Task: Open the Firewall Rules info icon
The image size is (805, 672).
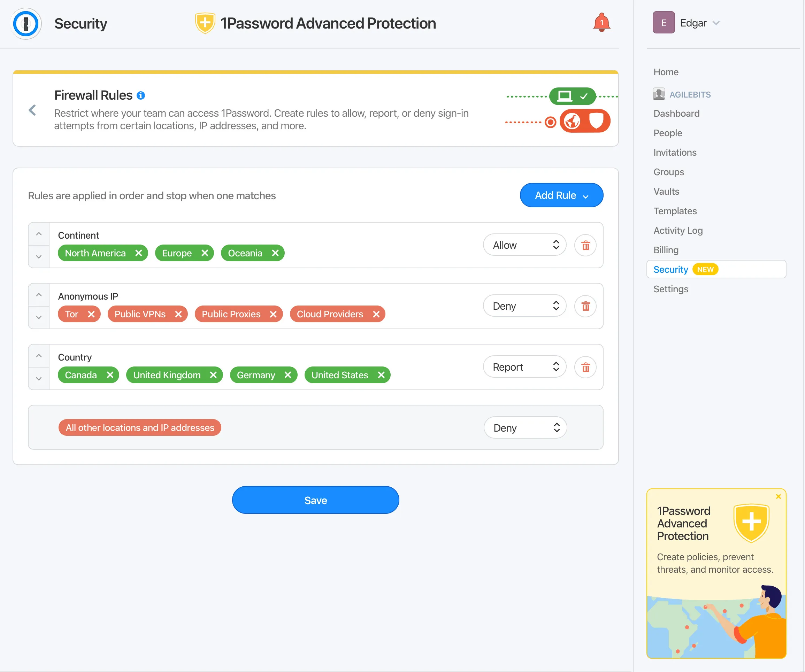Action: pyautogui.click(x=141, y=95)
